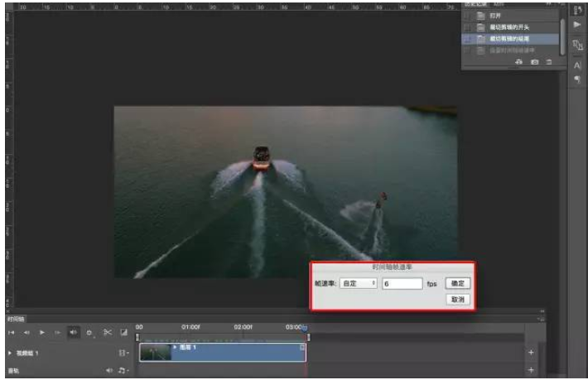
Task: Open timeline settings gear icon
Action: point(89,332)
